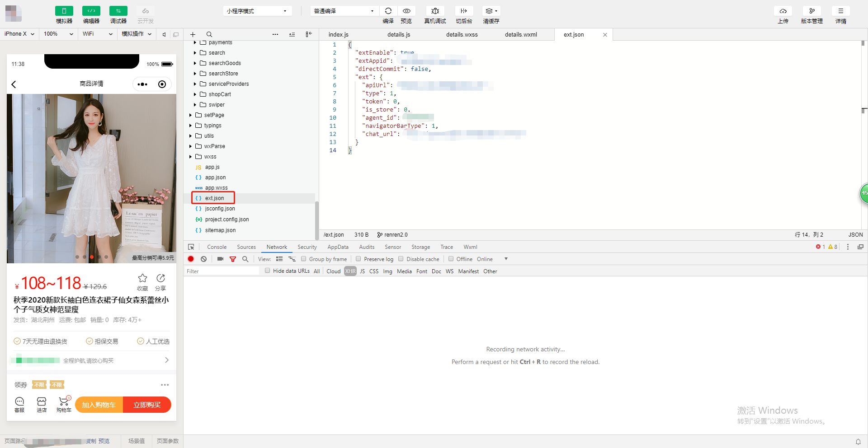Open the simulation actions dropdown
868x448 pixels.
tap(137, 34)
